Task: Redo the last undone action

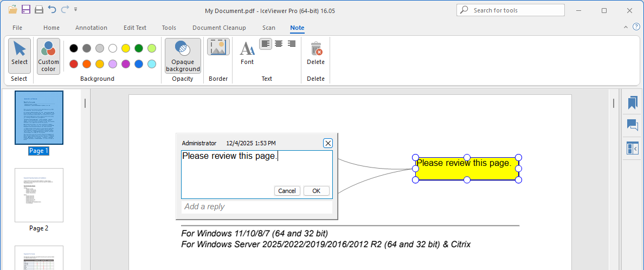Action: [x=65, y=9]
